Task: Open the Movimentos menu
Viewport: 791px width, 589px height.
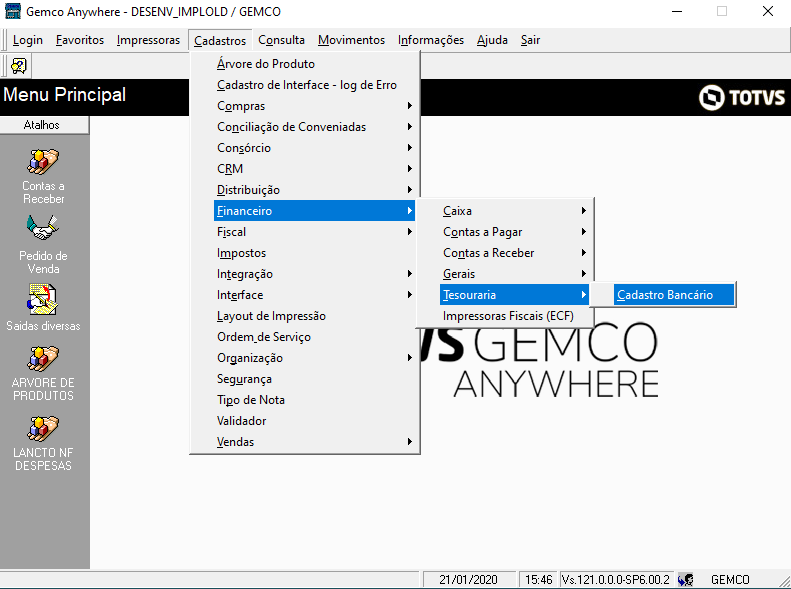Action: click(352, 40)
